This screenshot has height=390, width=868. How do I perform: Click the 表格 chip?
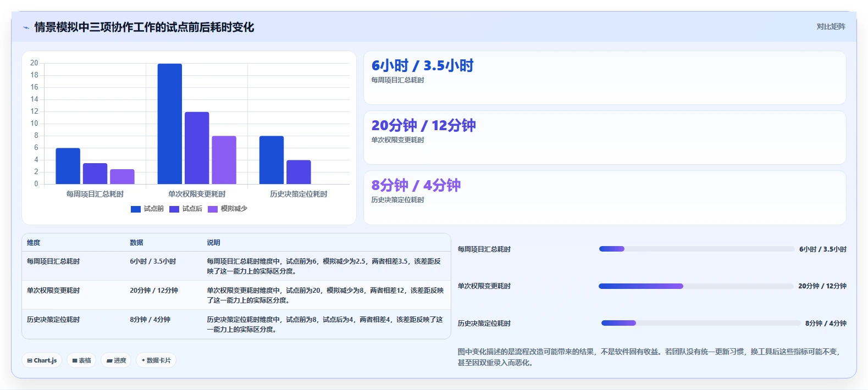coord(81,360)
